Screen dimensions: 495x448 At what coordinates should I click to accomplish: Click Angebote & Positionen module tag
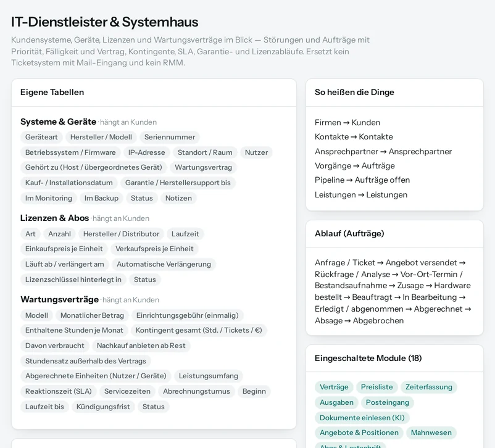coord(359,433)
